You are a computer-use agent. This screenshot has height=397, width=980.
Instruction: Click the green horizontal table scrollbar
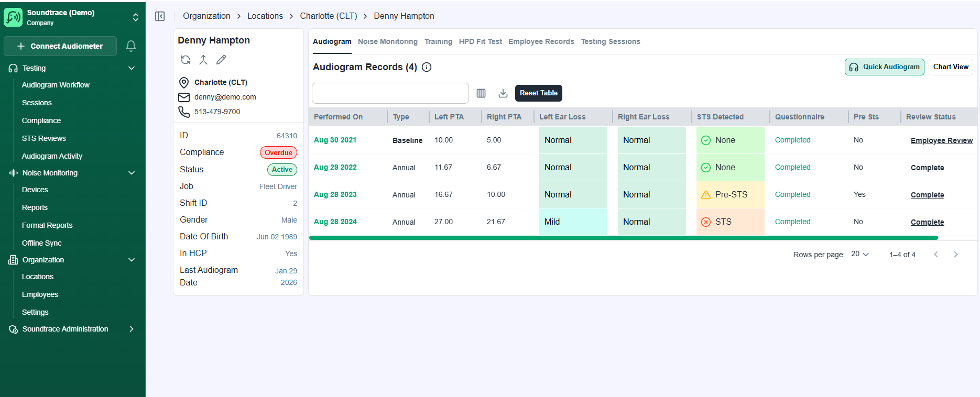623,238
